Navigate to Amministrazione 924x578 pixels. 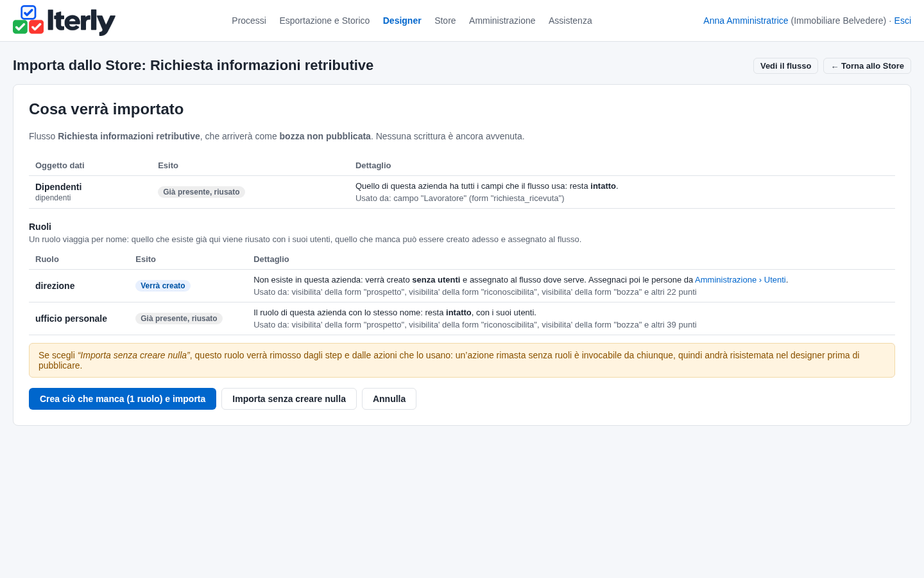[x=502, y=21]
